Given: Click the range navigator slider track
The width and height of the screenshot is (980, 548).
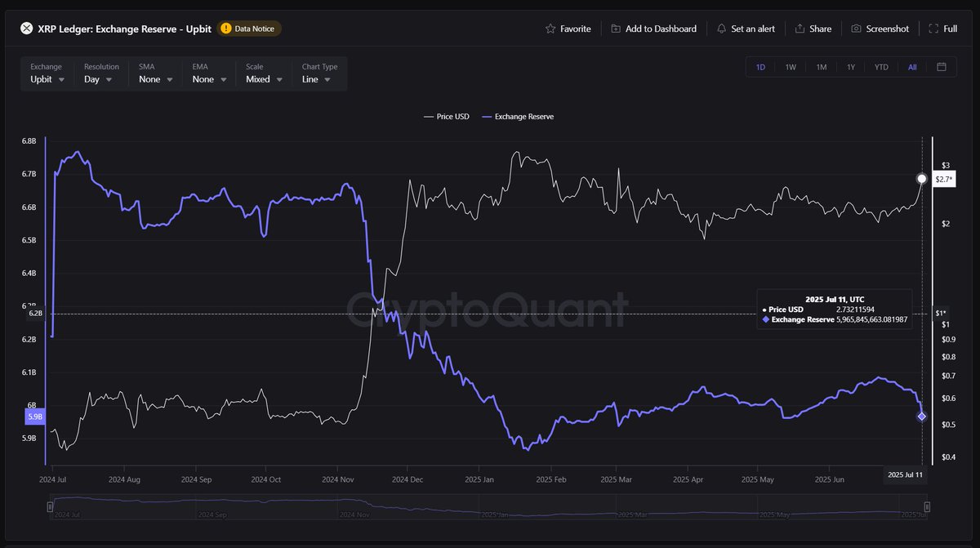Looking at the screenshot, I should coord(487,507).
